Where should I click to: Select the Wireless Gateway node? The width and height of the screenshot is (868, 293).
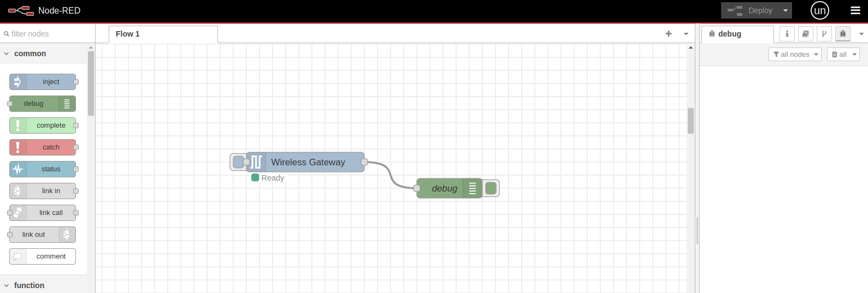305,162
